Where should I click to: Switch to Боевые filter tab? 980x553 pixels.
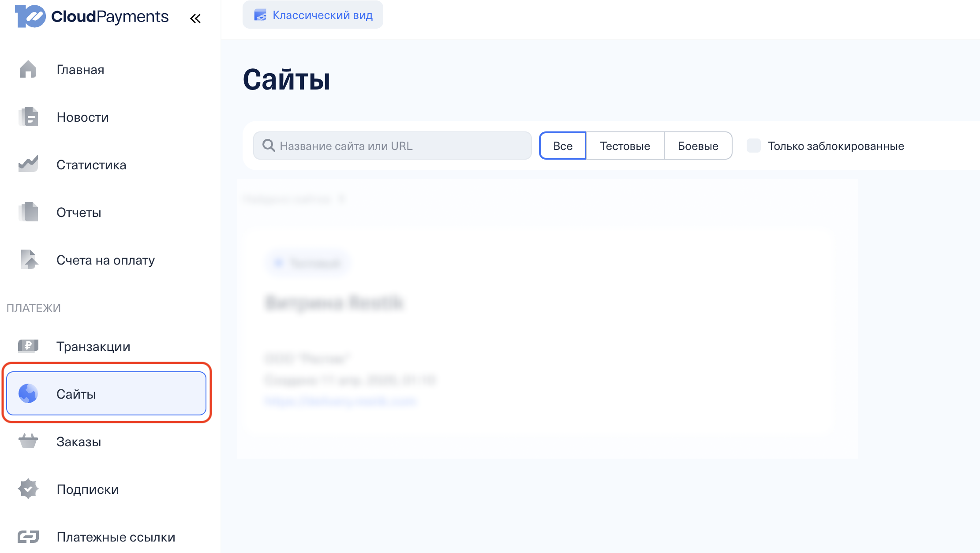[698, 146]
